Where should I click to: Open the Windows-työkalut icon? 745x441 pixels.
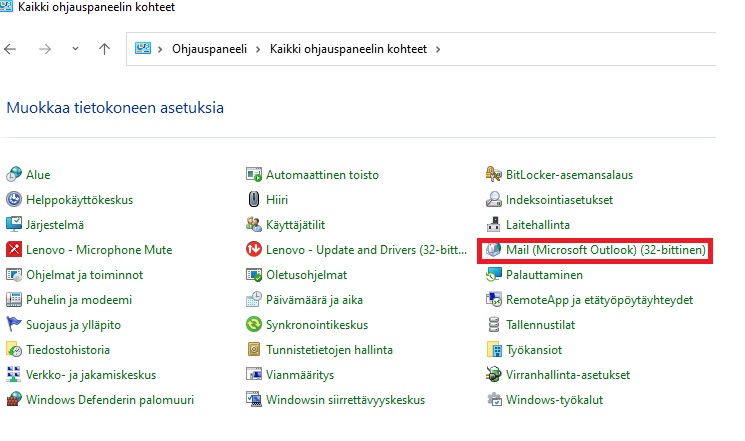(494, 400)
